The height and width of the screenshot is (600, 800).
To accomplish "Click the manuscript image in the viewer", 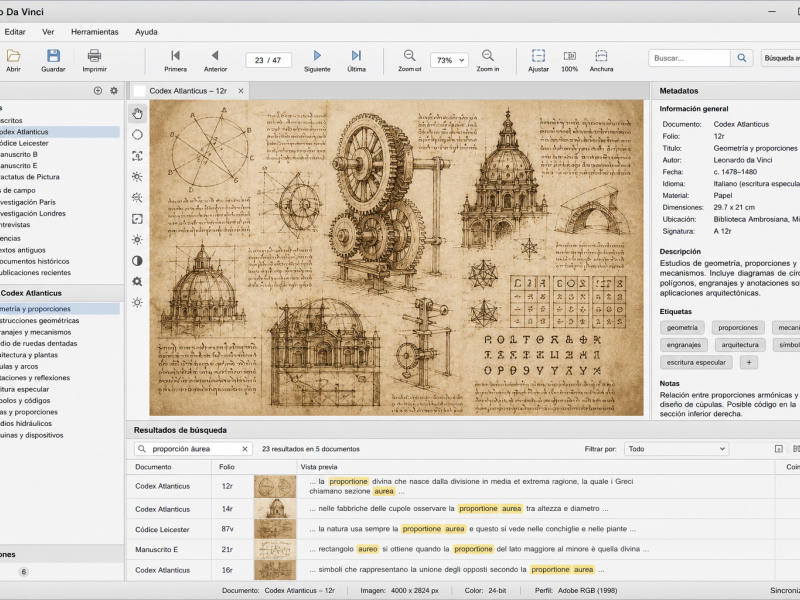I will (396, 258).
